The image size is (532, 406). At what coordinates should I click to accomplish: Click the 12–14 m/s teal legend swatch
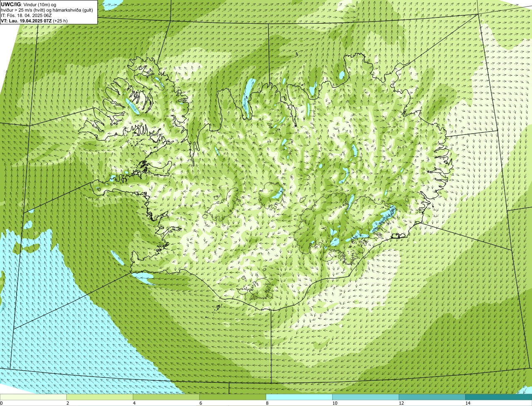pyautogui.click(x=432, y=397)
